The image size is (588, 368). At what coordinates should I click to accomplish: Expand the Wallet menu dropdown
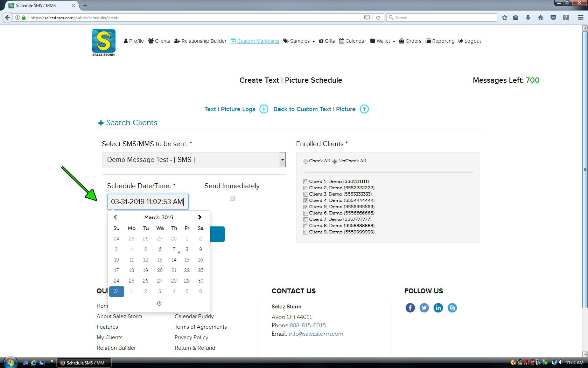(x=383, y=41)
